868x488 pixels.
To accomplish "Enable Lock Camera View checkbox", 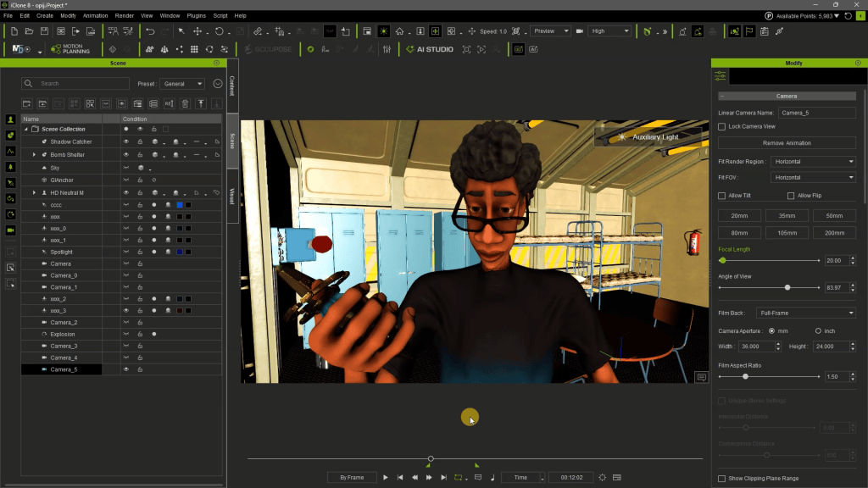I will (x=722, y=127).
